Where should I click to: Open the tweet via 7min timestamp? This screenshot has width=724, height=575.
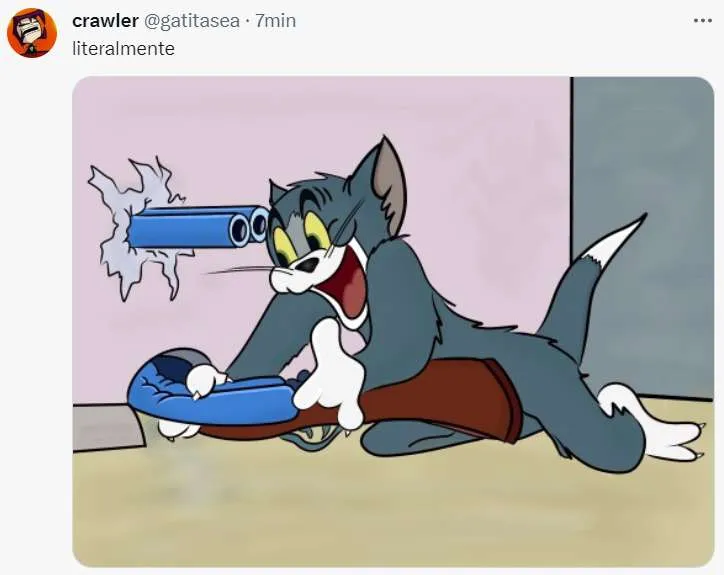point(276,21)
